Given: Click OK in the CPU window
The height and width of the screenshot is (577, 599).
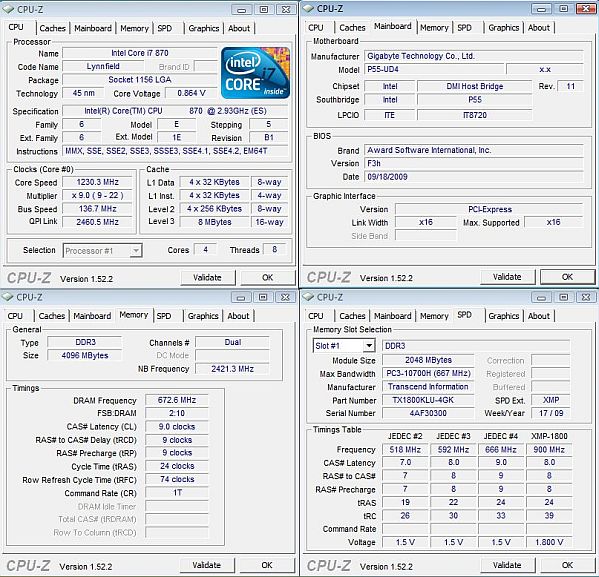Looking at the screenshot, I should pos(268,277).
